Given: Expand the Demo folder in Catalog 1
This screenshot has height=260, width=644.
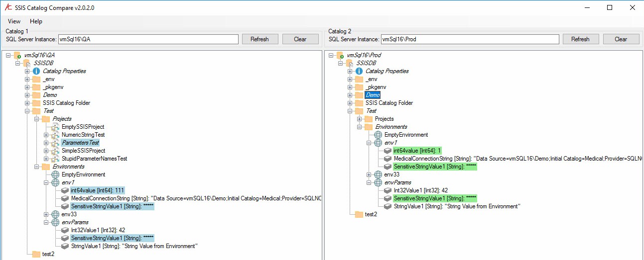Looking at the screenshot, I should (27, 95).
